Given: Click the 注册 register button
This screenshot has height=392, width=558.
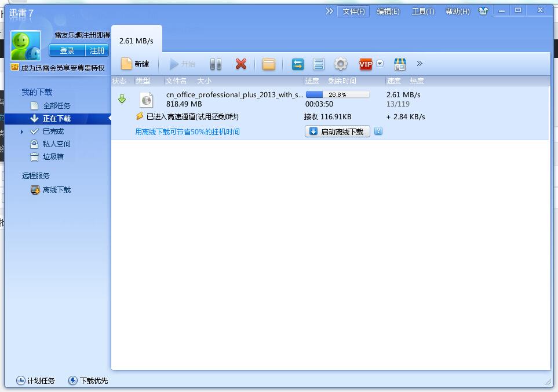Looking at the screenshot, I should click(x=97, y=50).
